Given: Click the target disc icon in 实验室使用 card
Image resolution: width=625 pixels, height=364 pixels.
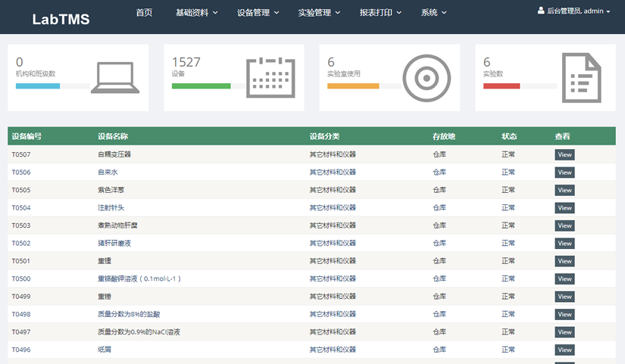Looking at the screenshot, I should coord(427,78).
